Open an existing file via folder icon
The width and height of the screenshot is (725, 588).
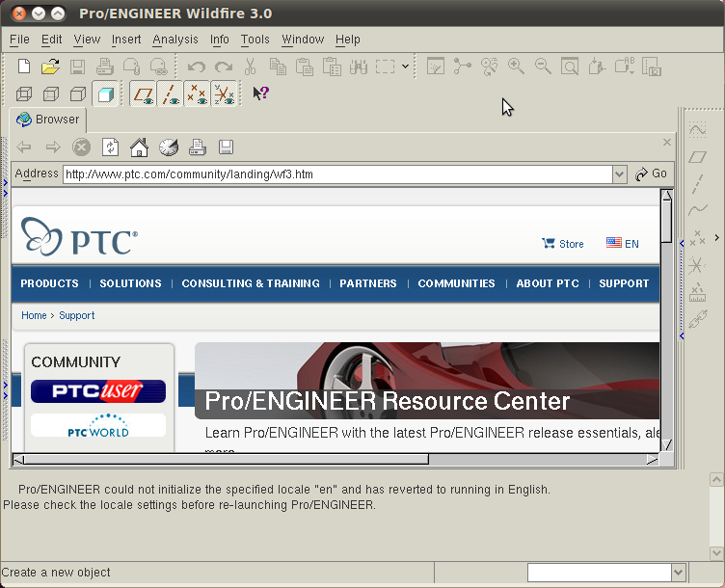(50, 67)
